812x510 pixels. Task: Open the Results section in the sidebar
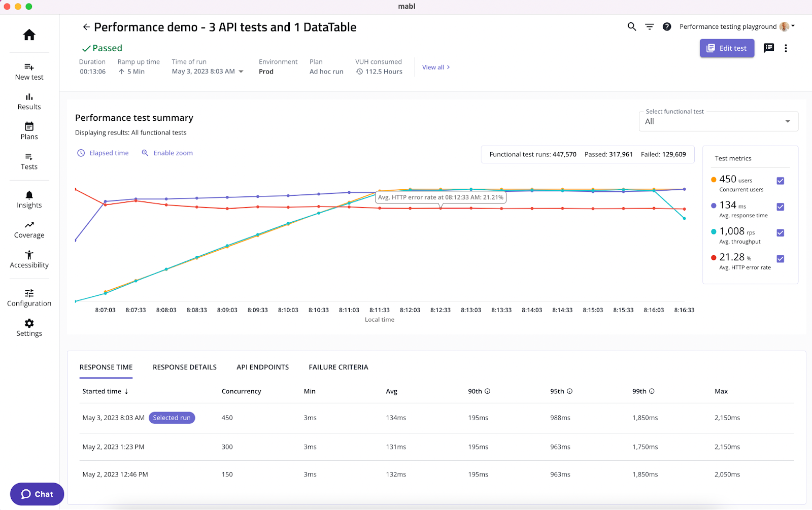click(29, 101)
